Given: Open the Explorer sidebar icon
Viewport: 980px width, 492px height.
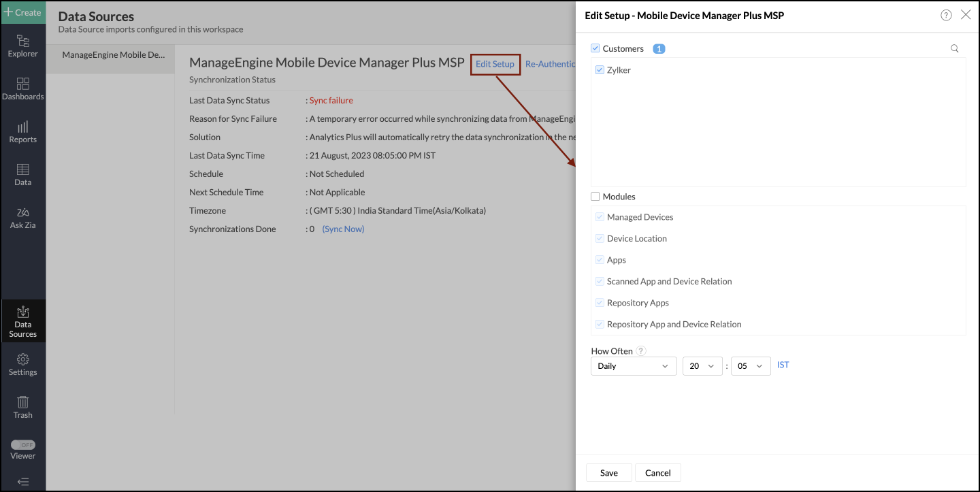Looking at the screenshot, I should (x=22, y=41).
